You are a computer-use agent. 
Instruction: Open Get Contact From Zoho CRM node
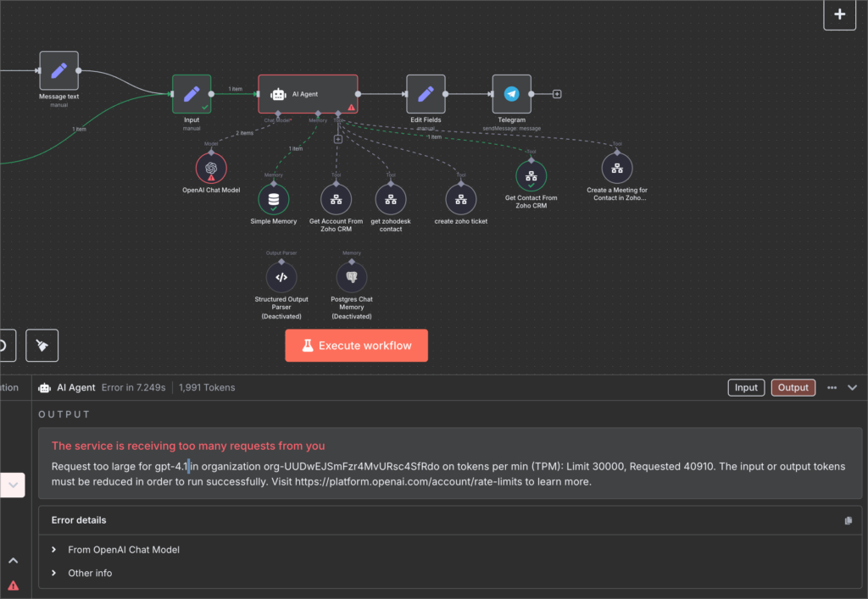tap(531, 176)
